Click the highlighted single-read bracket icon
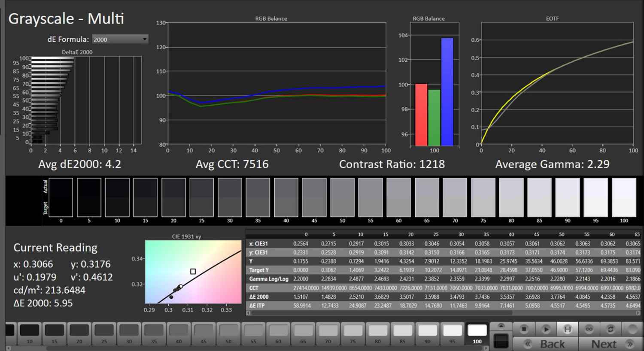This screenshot has height=351, width=644. tap(567, 329)
